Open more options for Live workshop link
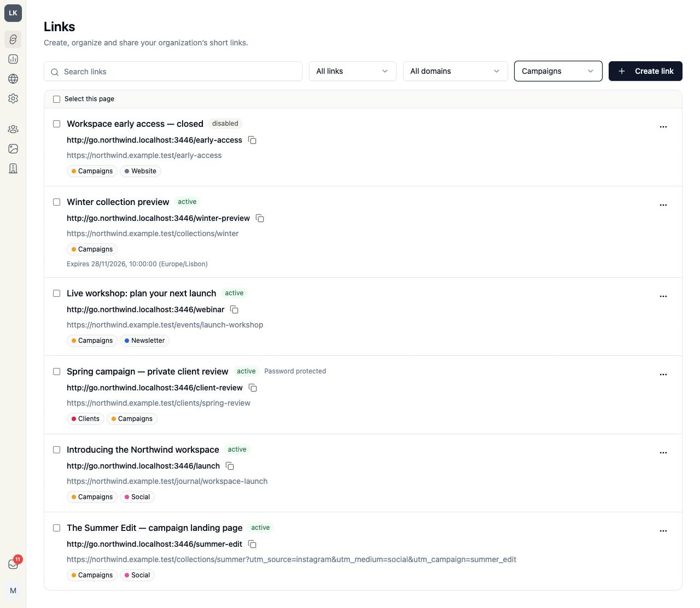700x608 pixels. [x=663, y=296]
